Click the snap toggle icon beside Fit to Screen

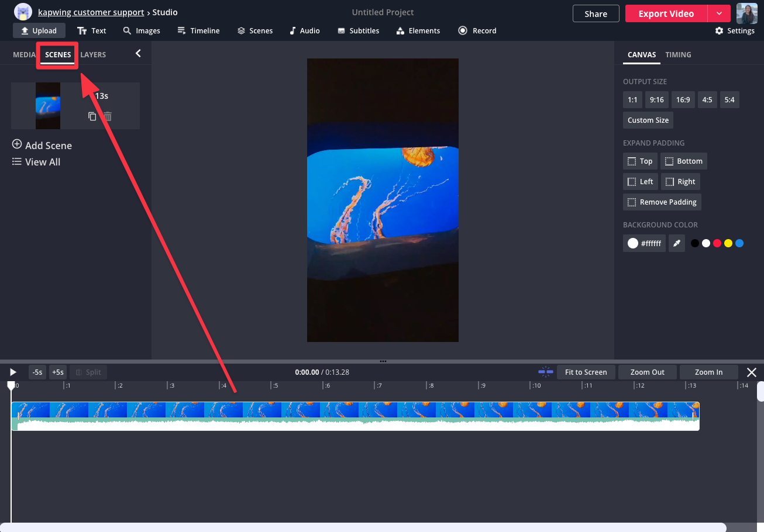pyautogui.click(x=545, y=372)
